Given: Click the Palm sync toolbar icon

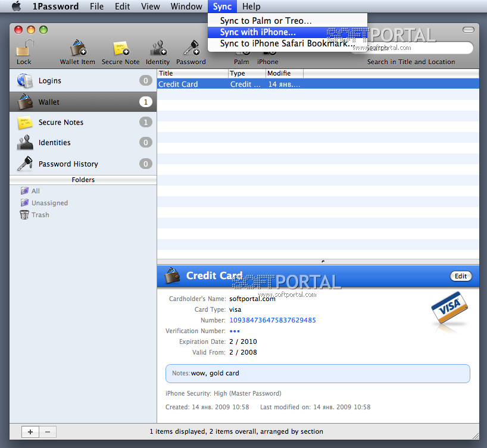Looking at the screenshot, I should click(241, 58).
